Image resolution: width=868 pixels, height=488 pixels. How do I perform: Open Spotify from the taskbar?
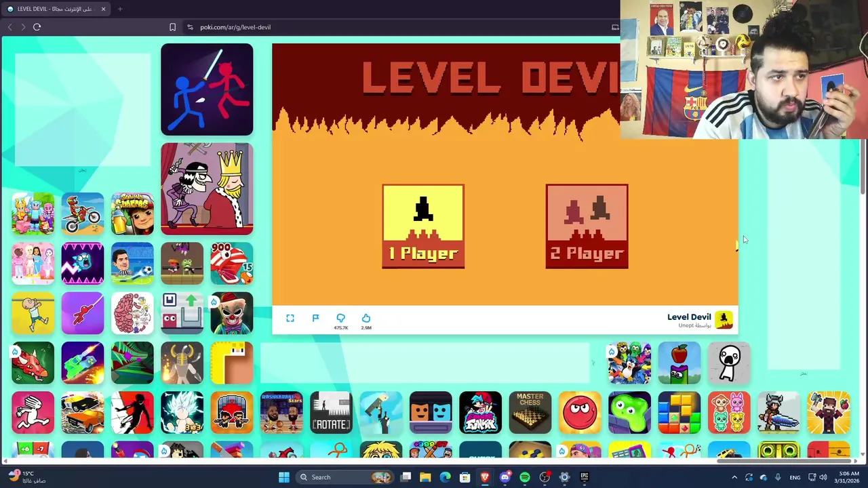point(525,477)
